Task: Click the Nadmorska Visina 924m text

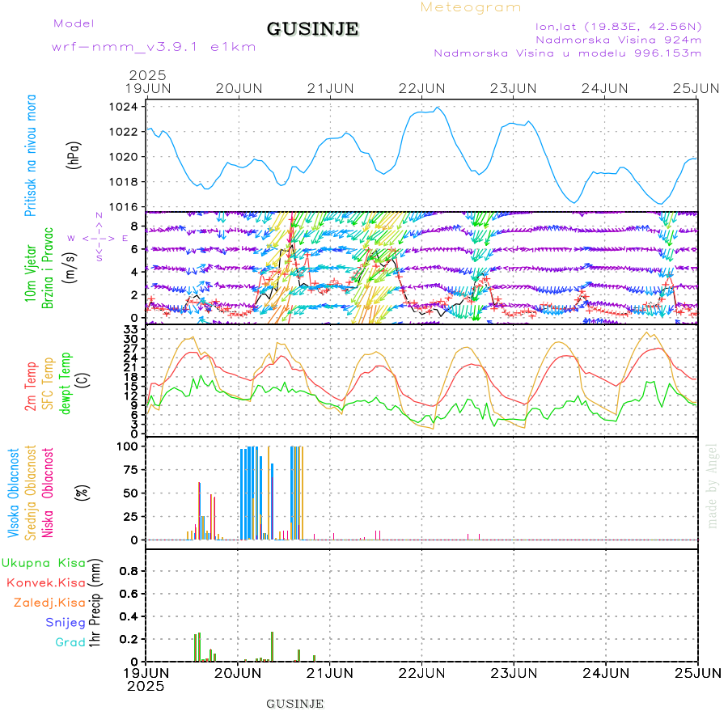Action: pyautogui.click(x=619, y=40)
